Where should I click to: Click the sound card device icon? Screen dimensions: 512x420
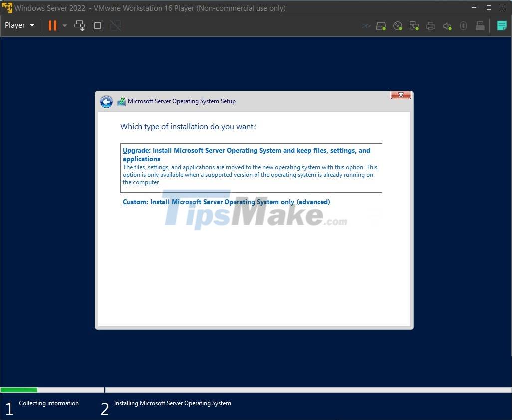point(447,25)
